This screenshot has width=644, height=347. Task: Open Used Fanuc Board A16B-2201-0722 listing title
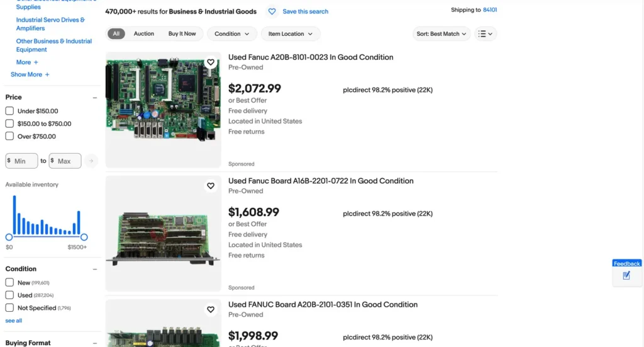[x=321, y=181]
